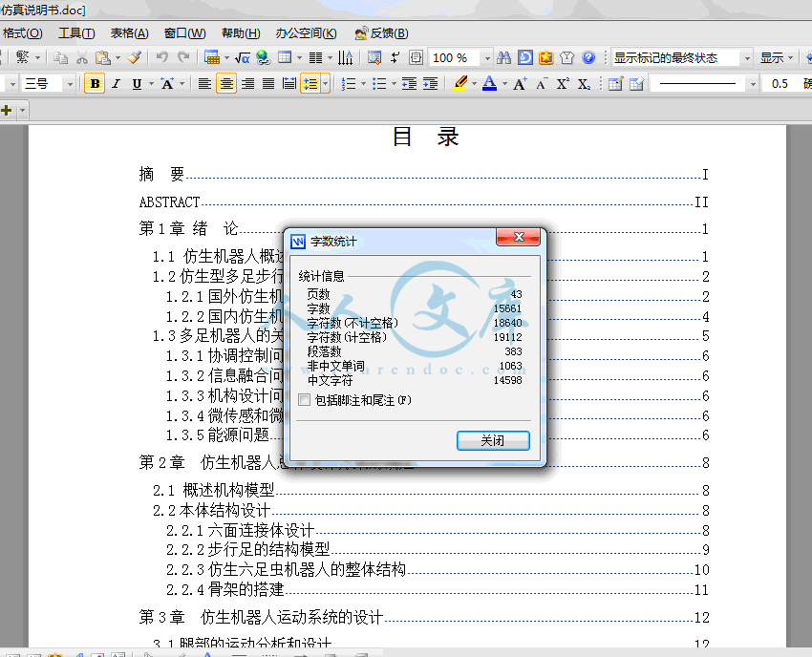
Task: Open underline style dropdown arrow
Action: tap(151, 83)
